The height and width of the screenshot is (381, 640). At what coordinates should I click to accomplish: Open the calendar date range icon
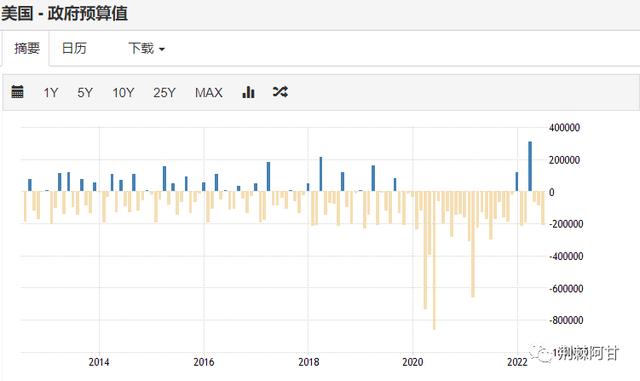coord(17,92)
